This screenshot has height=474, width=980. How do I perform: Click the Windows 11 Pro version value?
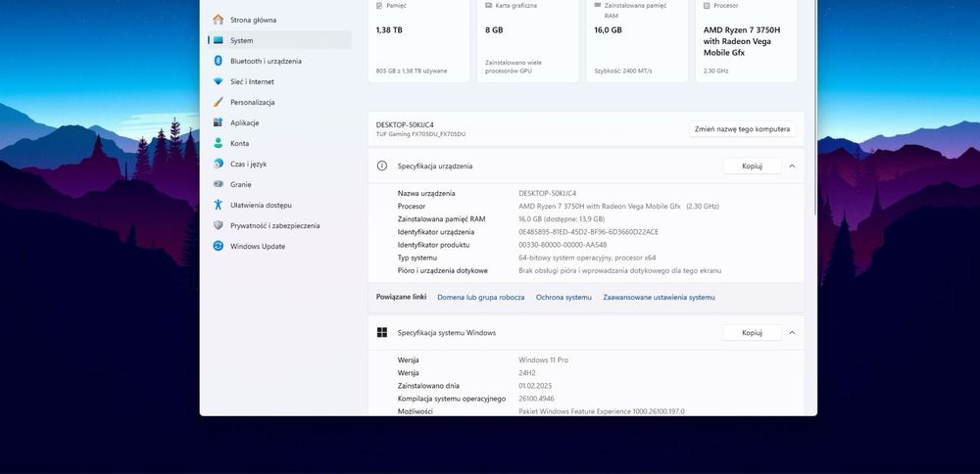tap(543, 359)
